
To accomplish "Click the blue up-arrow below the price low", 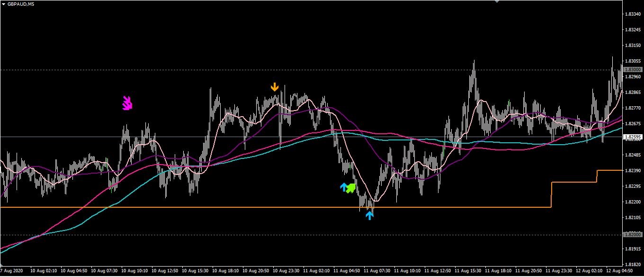I will coord(370,216).
